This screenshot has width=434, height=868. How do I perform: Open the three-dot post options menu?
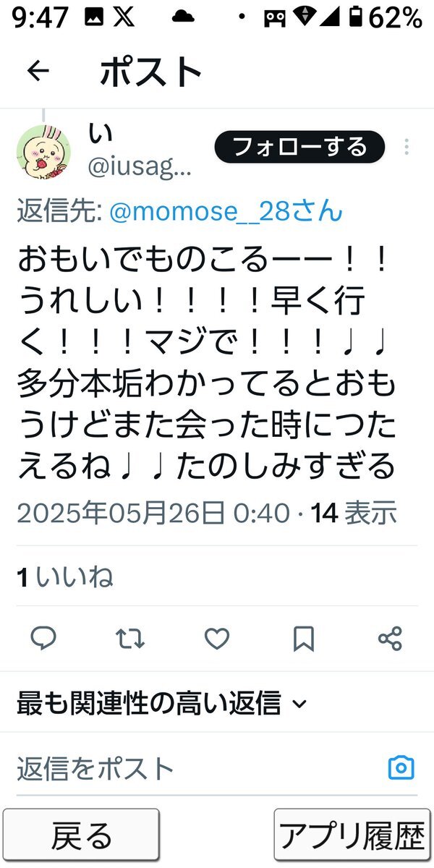click(407, 147)
